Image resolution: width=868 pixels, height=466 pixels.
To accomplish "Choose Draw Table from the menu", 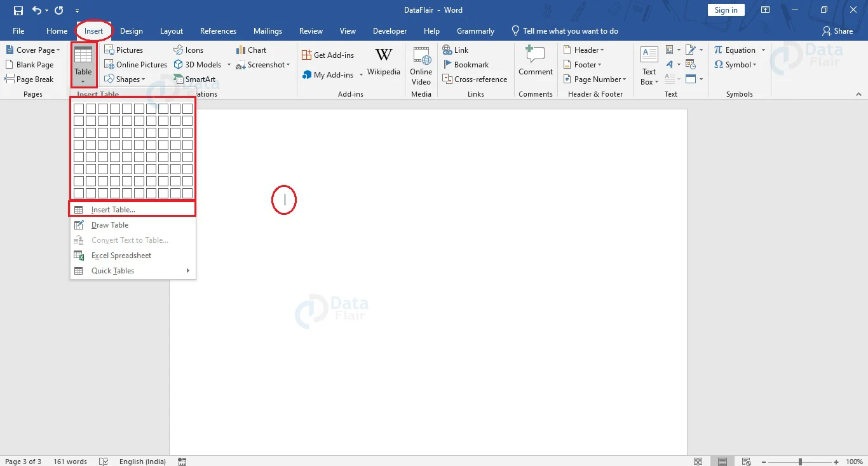I will click(133, 224).
